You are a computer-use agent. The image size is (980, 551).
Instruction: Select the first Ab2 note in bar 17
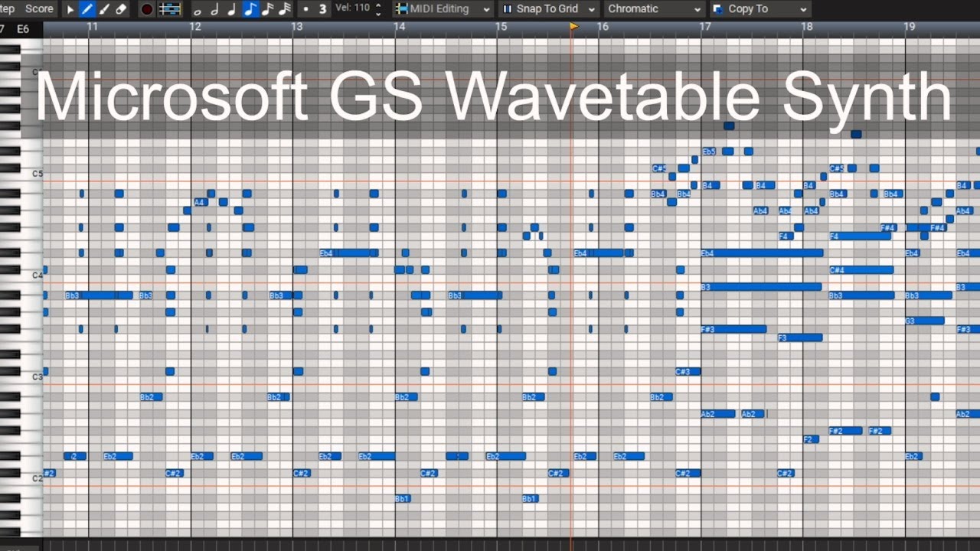coord(718,414)
